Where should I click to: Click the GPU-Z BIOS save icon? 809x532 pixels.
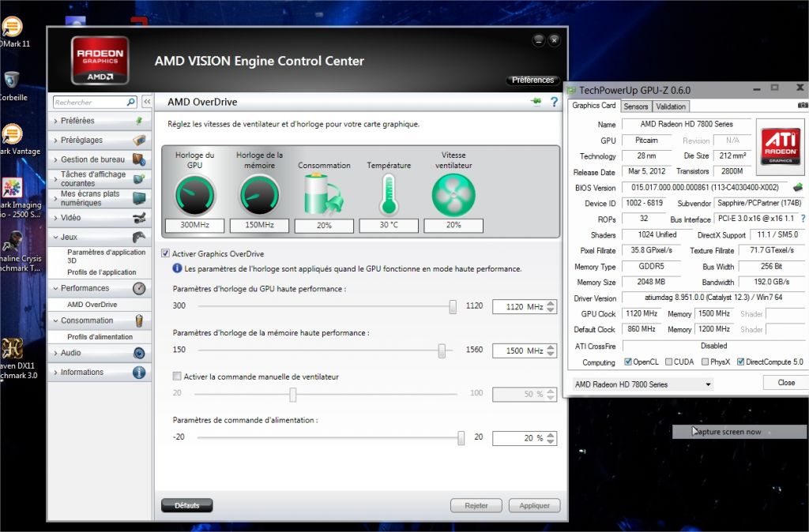click(x=798, y=187)
